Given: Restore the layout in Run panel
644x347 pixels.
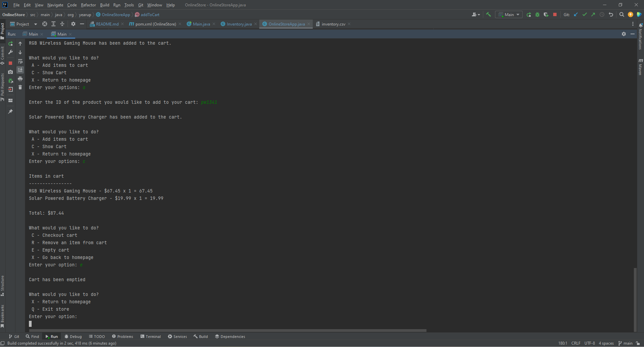Looking at the screenshot, I should click(x=10, y=100).
